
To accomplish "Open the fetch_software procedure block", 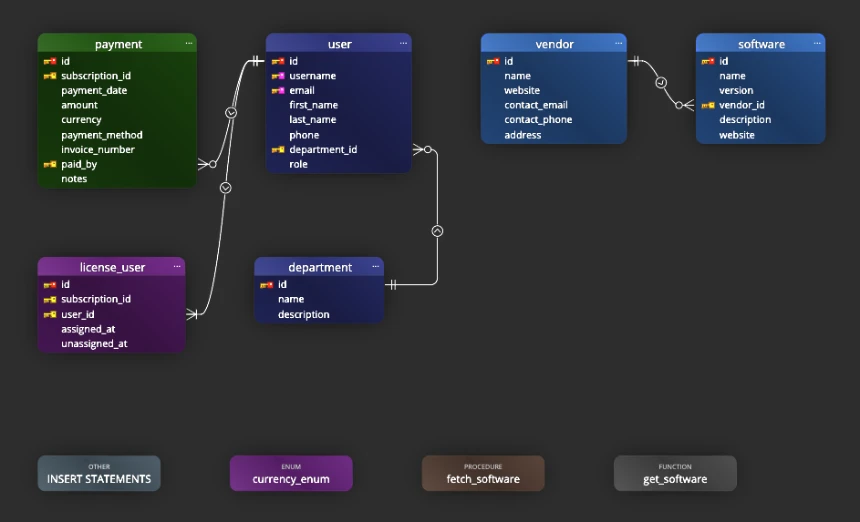I will point(483,473).
